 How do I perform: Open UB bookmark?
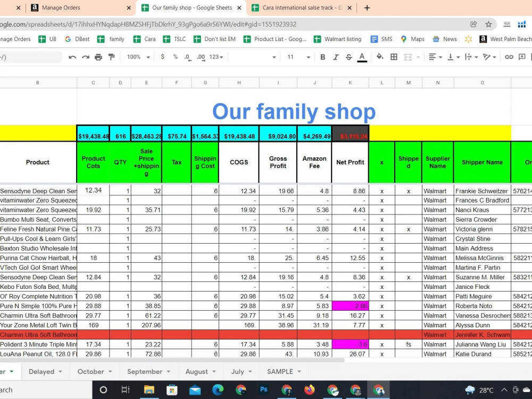[47, 39]
